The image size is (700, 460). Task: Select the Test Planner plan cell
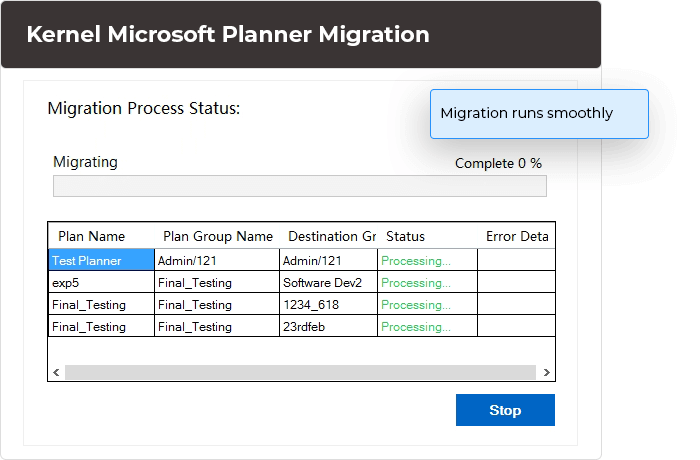pyautogui.click(x=101, y=260)
